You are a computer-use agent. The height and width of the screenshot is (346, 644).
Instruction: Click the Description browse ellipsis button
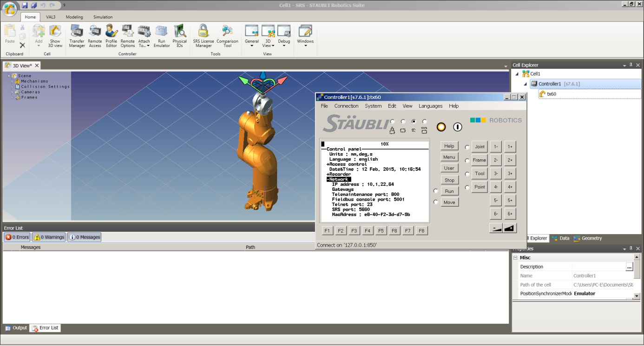pyautogui.click(x=629, y=267)
